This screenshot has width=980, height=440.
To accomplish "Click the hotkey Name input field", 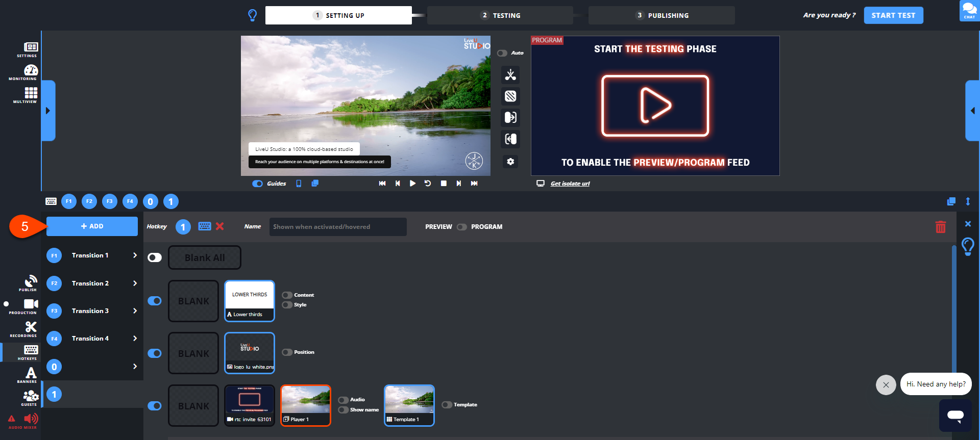I will click(338, 227).
